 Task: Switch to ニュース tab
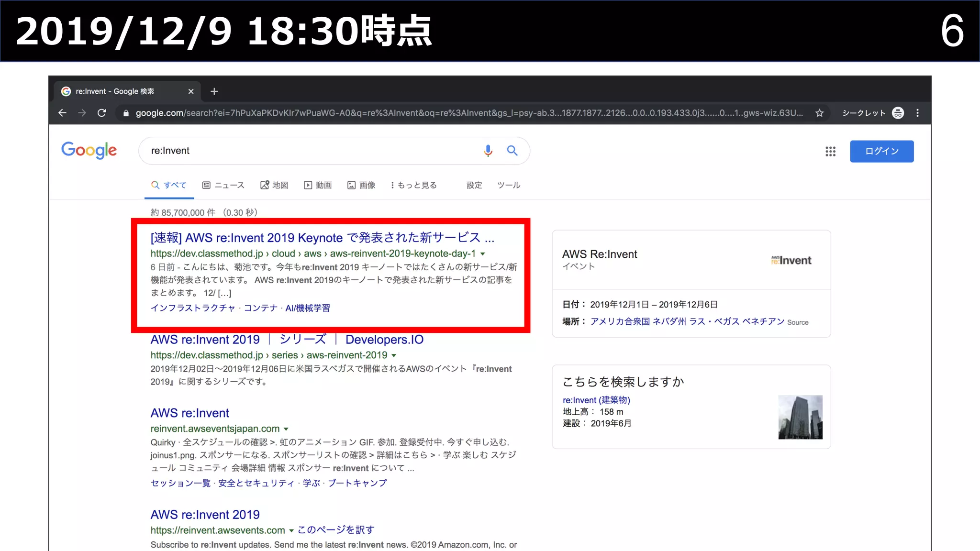223,185
